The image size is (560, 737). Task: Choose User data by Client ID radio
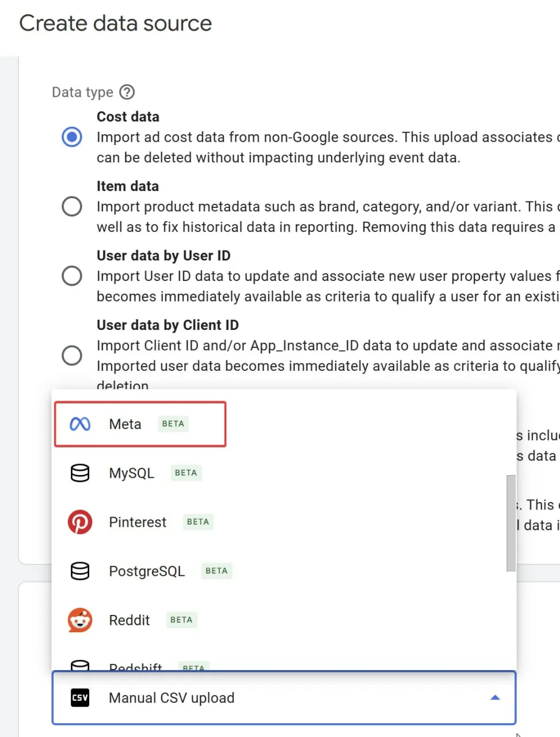click(72, 355)
